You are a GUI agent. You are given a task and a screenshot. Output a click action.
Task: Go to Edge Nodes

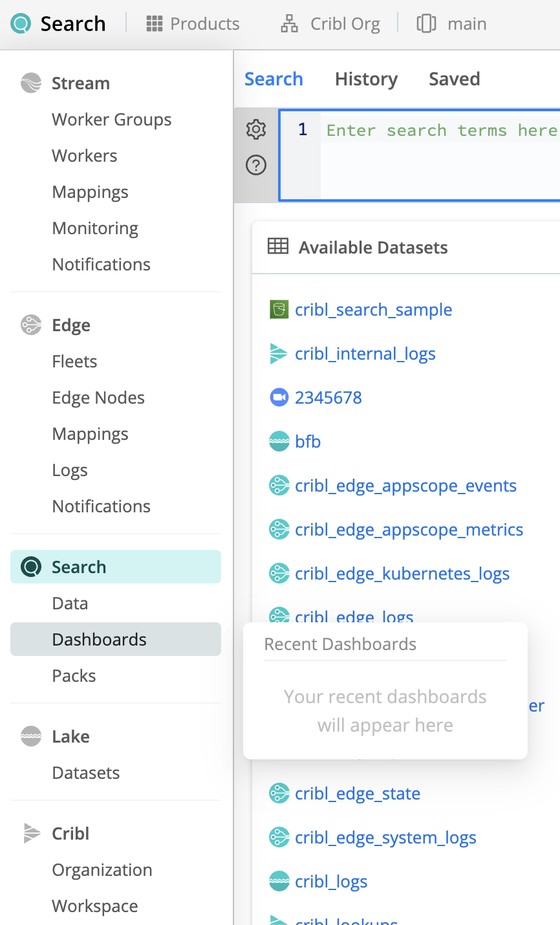(x=98, y=398)
